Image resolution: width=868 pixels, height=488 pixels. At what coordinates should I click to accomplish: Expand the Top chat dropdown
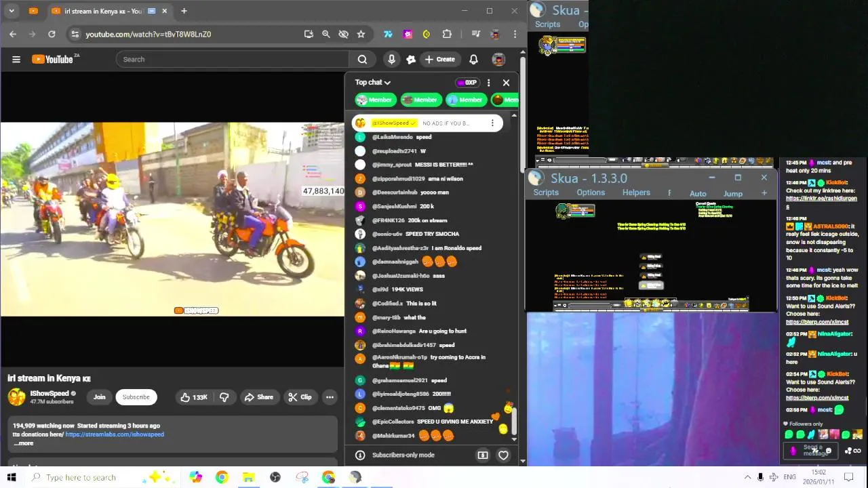pyautogui.click(x=372, y=83)
